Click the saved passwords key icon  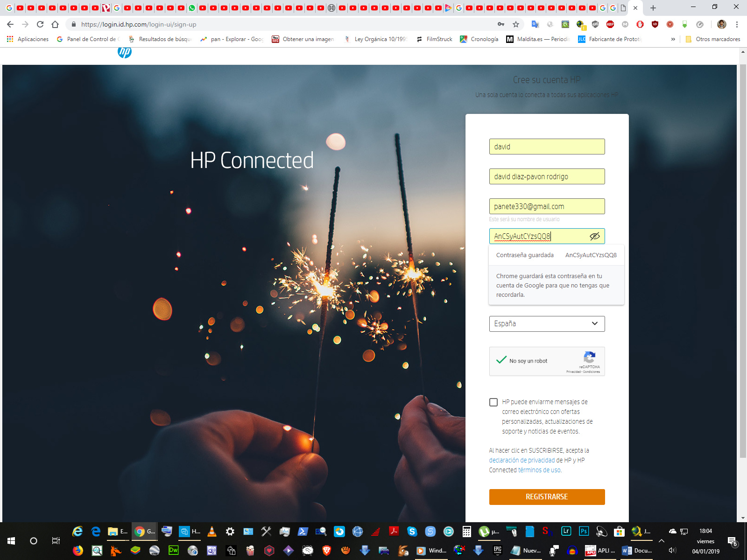501,24
